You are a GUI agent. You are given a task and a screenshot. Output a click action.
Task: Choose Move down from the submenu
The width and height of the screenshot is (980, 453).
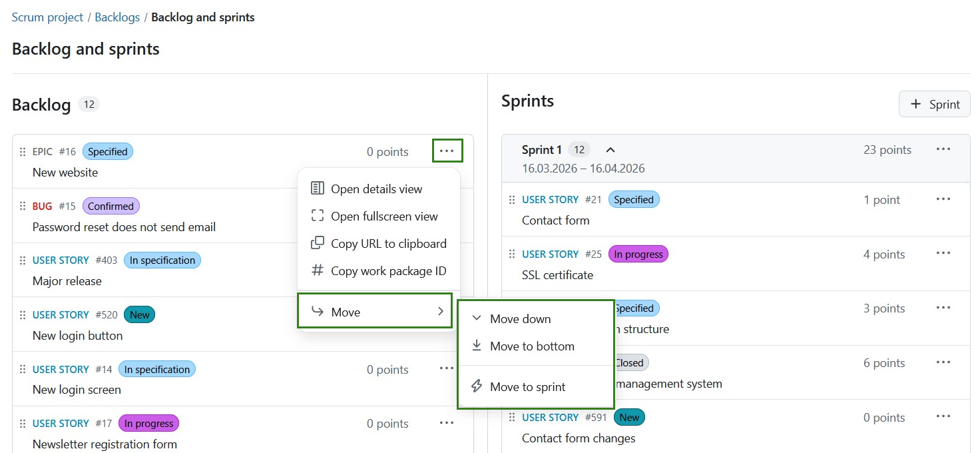[x=521, y=318]
